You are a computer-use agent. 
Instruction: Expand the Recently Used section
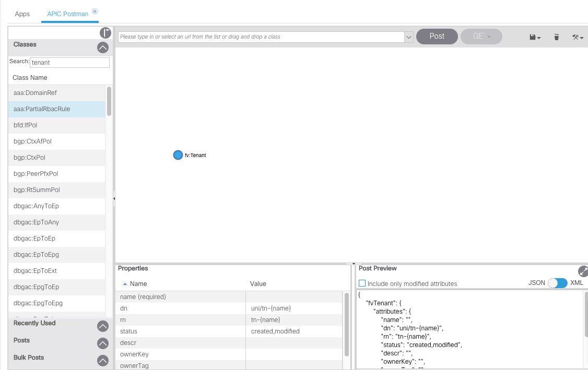103,326
